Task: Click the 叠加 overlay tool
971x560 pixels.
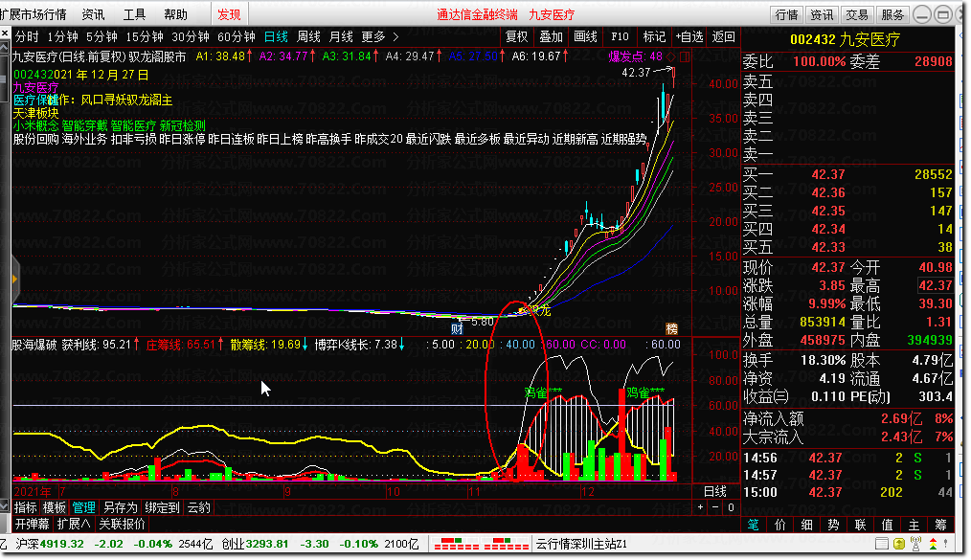Action: (x=552, y=37)
